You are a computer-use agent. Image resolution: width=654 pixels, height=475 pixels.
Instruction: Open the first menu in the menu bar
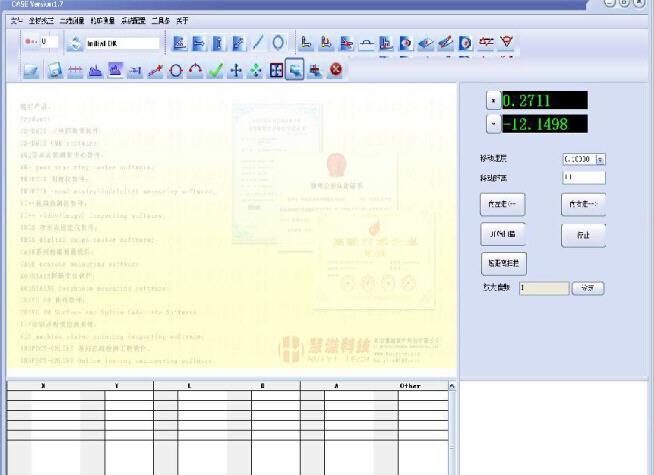[x=17, y=19]
